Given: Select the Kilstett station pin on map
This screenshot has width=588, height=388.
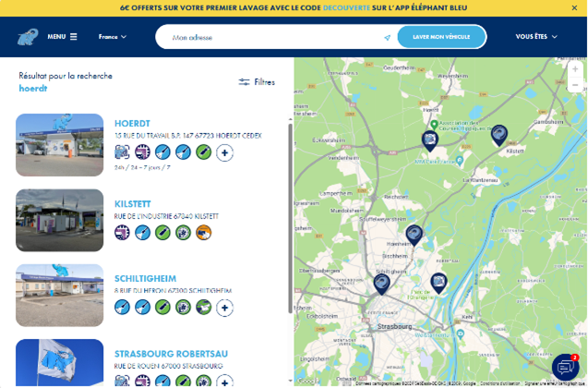Looking at the screenshot, I should click(x=499, y=135).
